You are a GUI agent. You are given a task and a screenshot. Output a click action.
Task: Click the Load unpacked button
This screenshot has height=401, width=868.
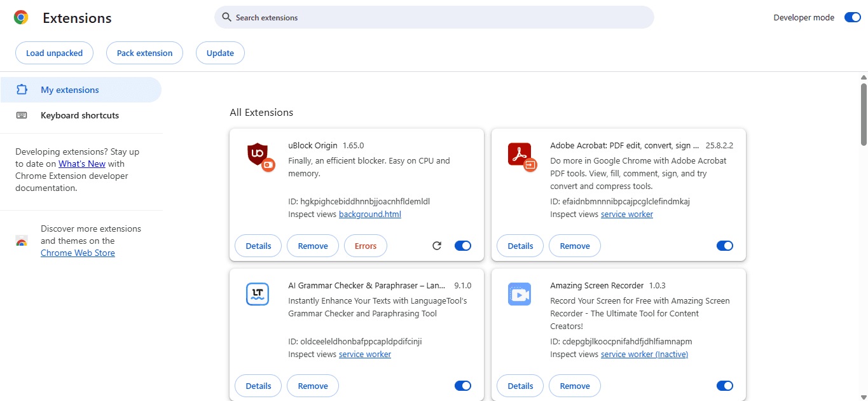[54, 53]
